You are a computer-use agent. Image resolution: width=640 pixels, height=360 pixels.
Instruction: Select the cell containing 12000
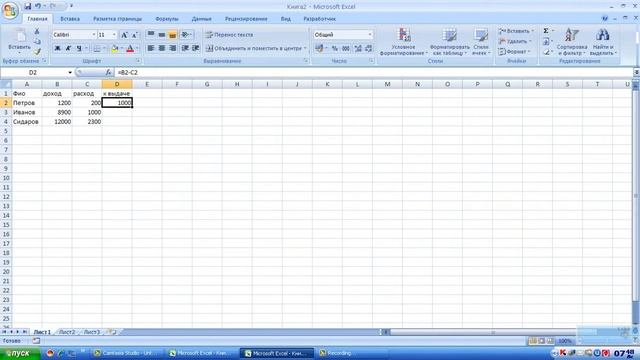click(57, 122)
